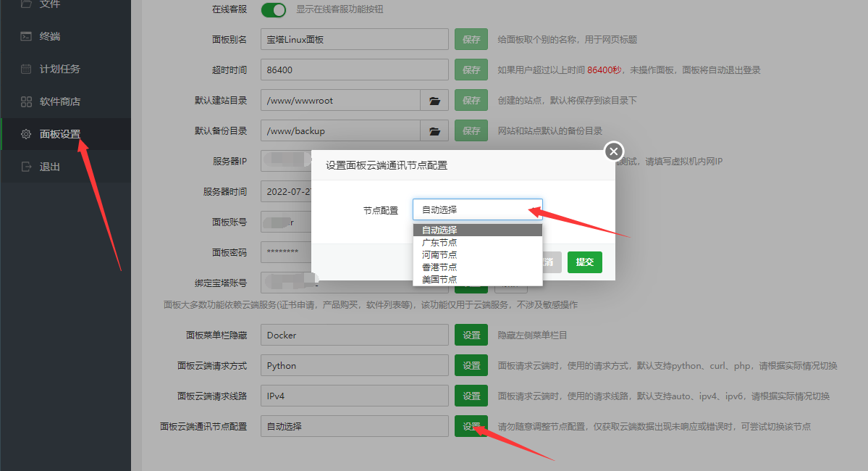868x471 pixels.
Task: Select 香港节点 from the node list
Action: coord(438,267)
